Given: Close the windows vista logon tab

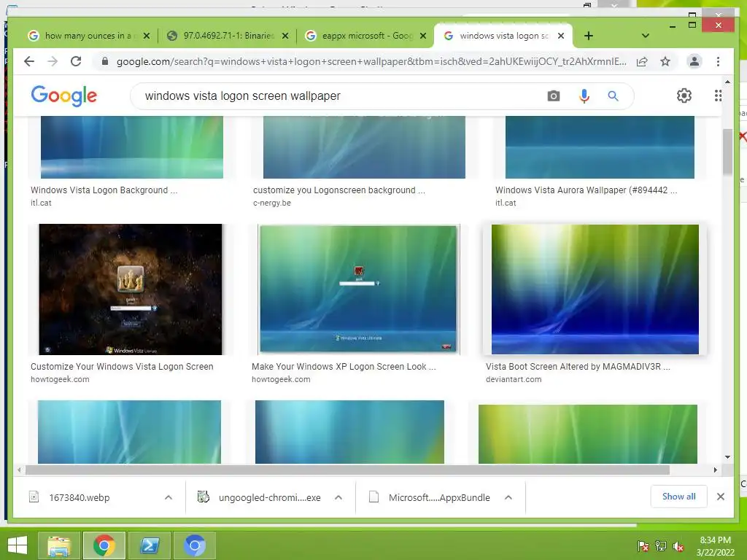Looking at the screenshot, I should [561, 36].
